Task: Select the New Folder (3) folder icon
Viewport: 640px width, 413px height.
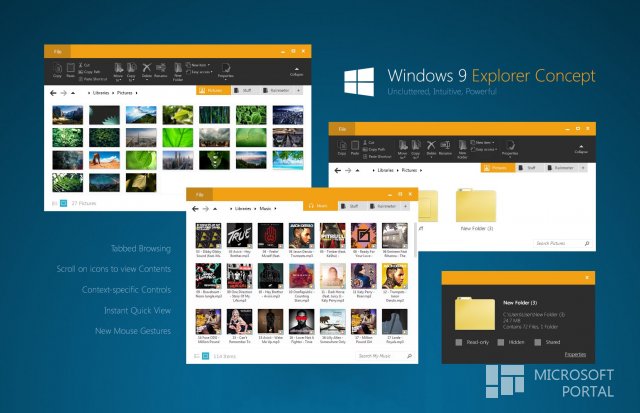Action: (476, 206)
